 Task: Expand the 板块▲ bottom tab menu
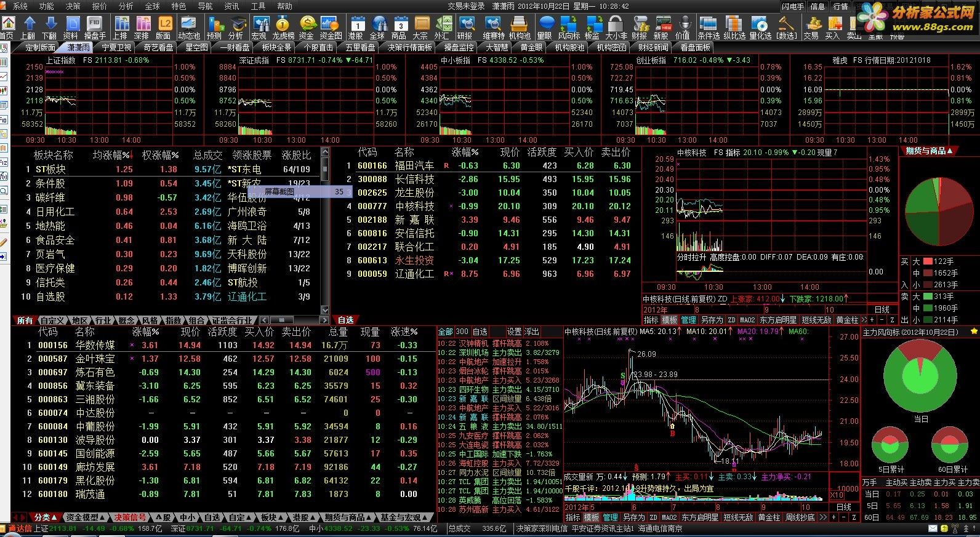271,518
